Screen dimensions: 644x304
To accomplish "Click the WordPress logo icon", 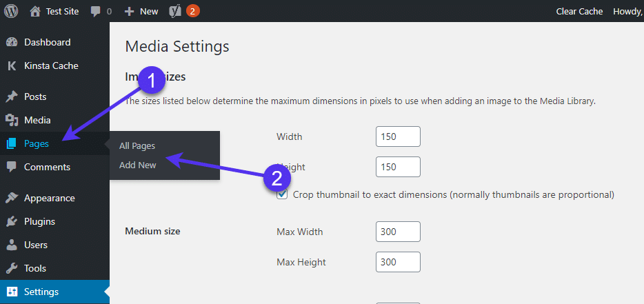I will (x=11, y=11).
